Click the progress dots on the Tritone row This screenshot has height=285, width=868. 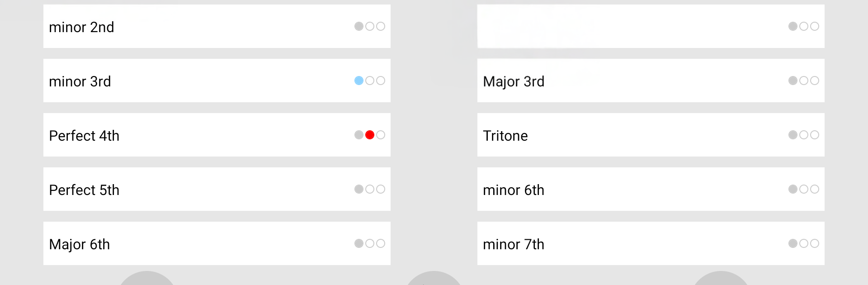tap(804, 135)
